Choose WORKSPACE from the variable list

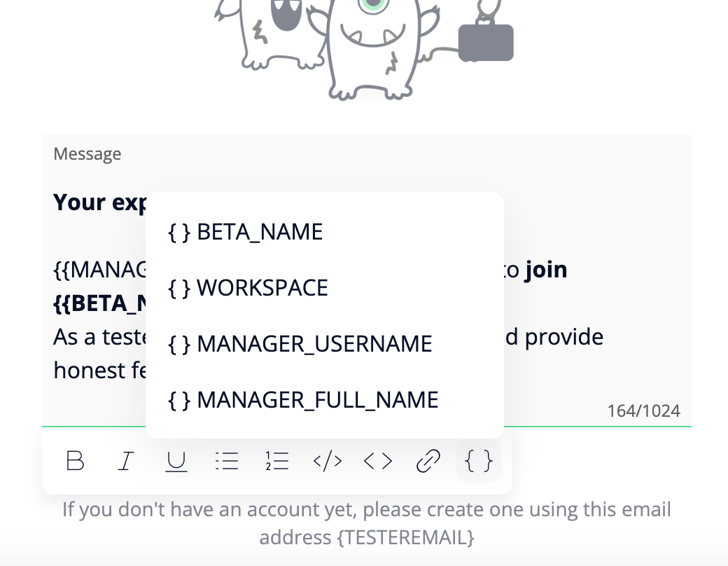pyautogui.click(x=248, y=288)
